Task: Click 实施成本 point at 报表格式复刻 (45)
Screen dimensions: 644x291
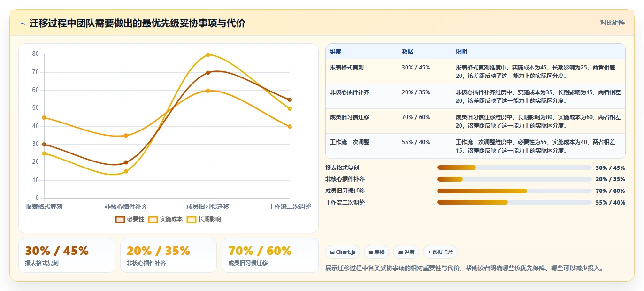Action: coord(44,117)
